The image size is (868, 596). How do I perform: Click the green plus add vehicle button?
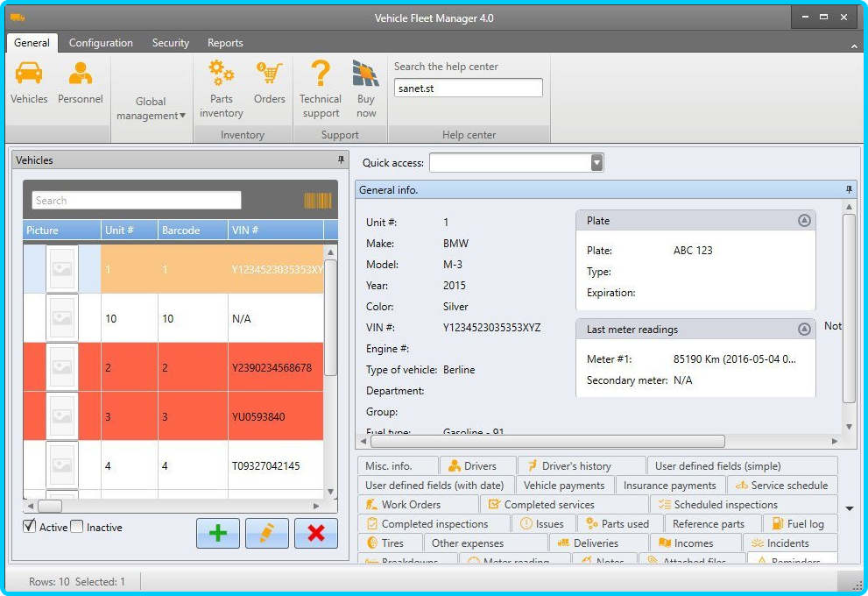click(x=218, y=533)
